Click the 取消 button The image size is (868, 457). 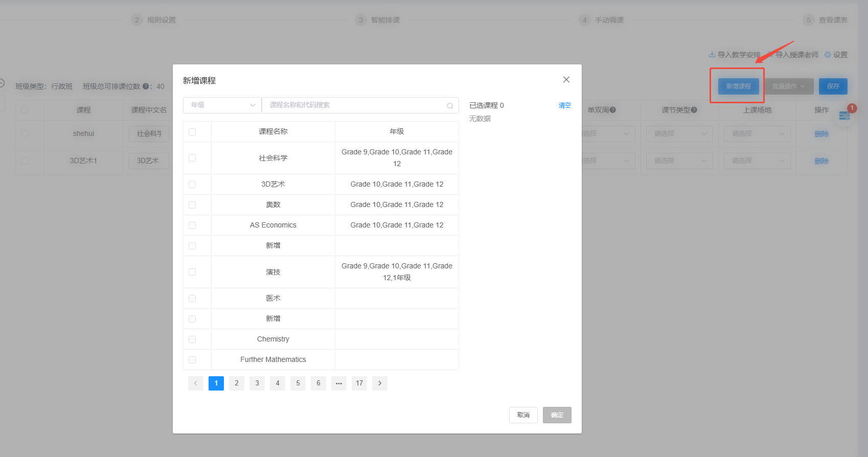[x=523, y=415]
